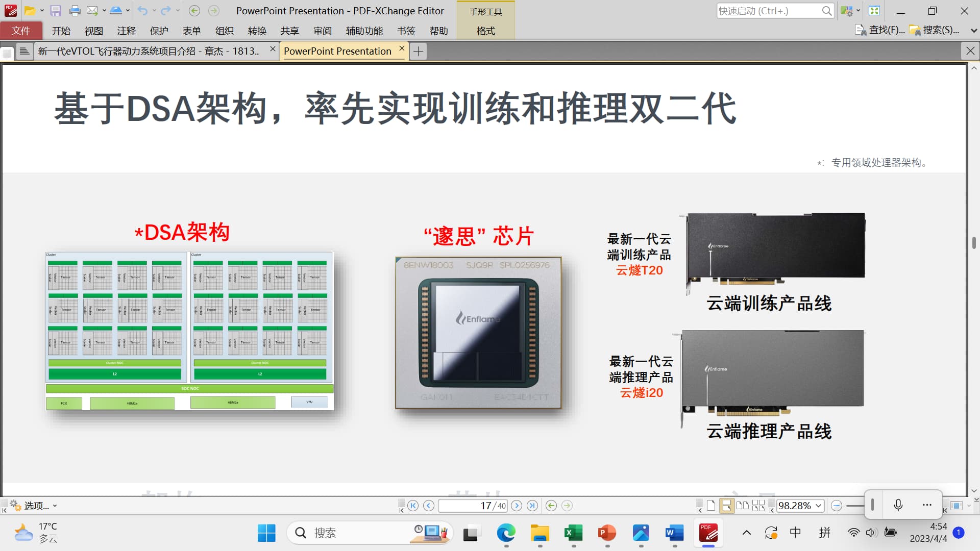Image resolution: width=980 pixels, height=551 pixels.
Task: Switch to the eVTOL document tab
Action: coord(149,51)
